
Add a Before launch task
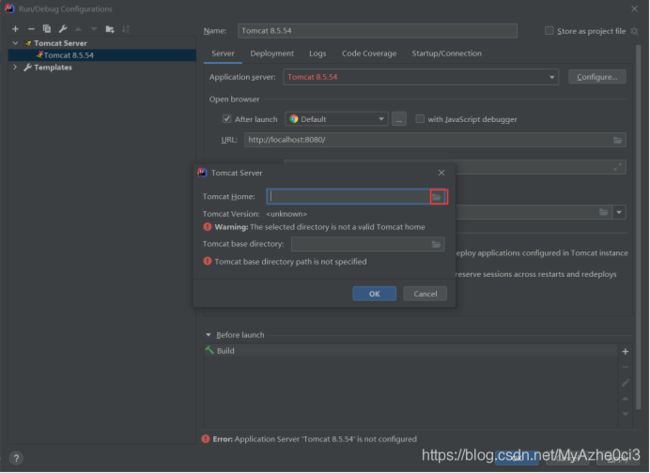(x=625, y=352)
